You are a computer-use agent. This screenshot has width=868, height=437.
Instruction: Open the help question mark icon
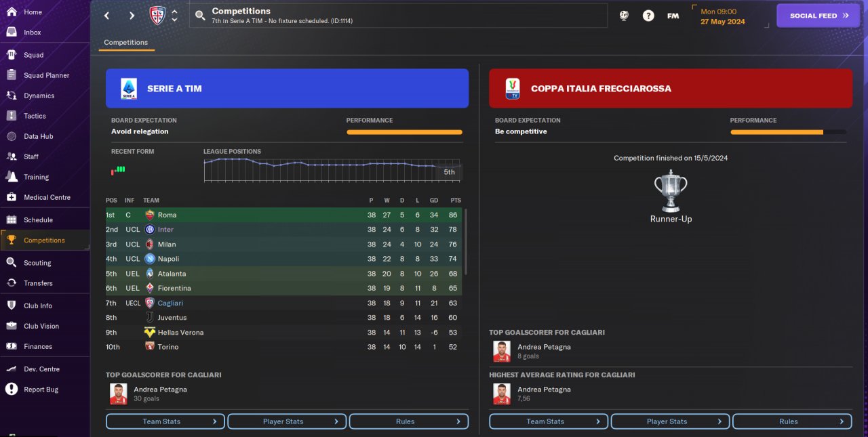[x=648, y=16]
